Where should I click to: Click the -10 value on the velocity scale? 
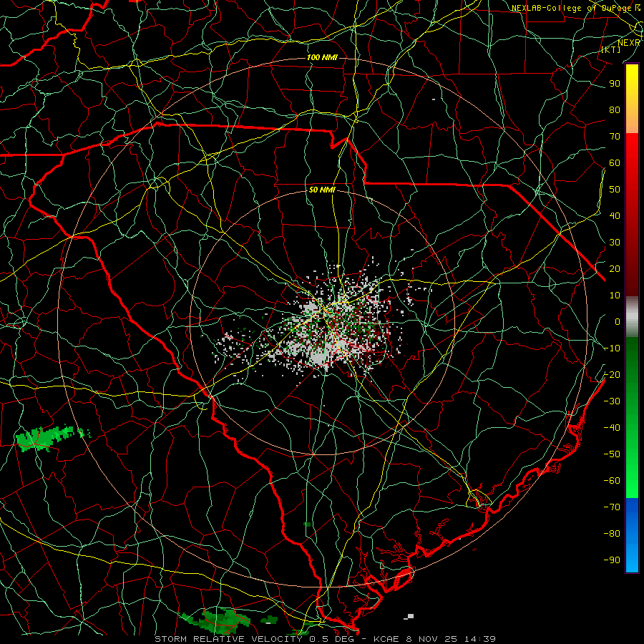tap(612, 348)
